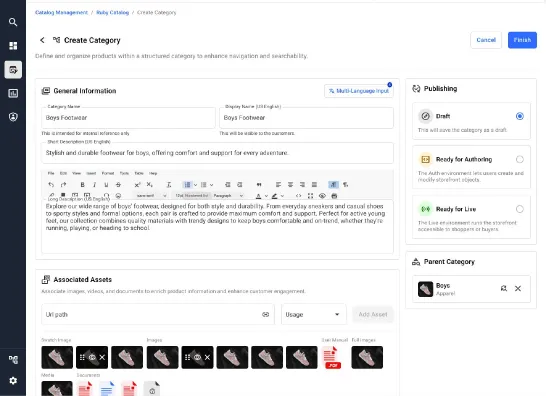Apply superscript formatting

[x=138, y=185]
